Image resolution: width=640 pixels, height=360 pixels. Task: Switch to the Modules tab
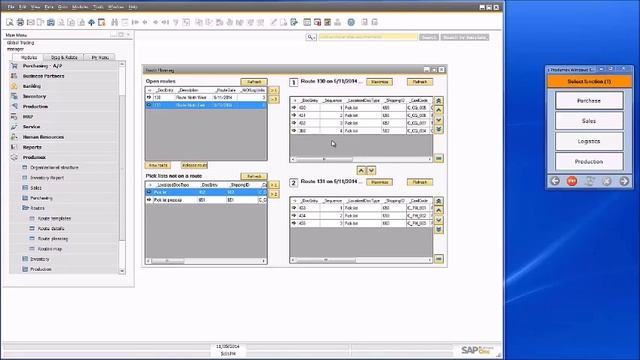coord(29,58)
